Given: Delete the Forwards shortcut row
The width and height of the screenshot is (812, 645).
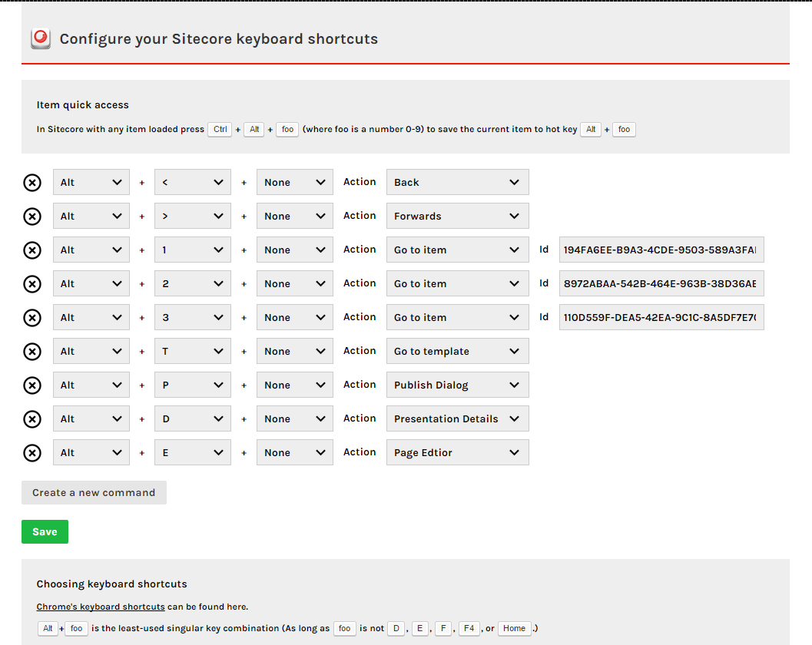Looking at the screenshot, I should [x=32, y=217].
